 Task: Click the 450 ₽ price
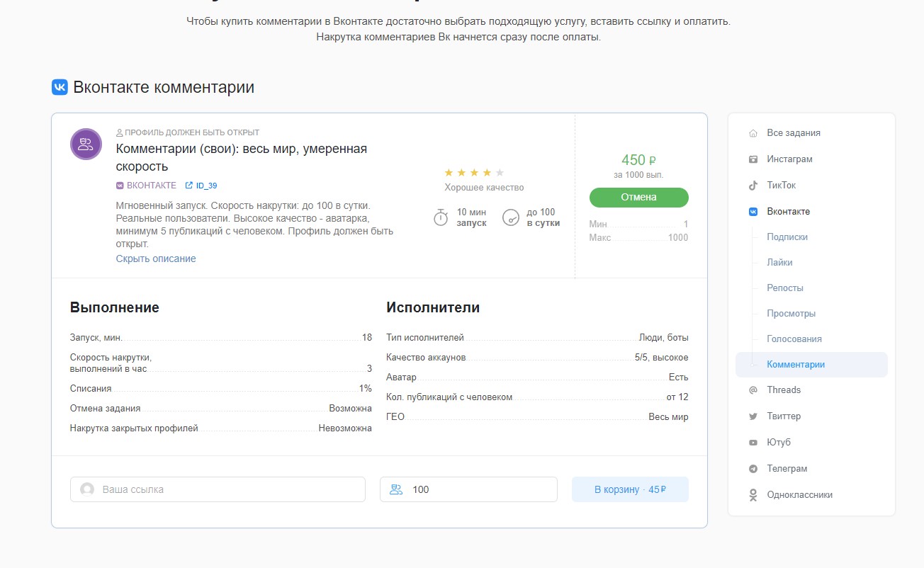pyautogui.click(x=639, y=160)
